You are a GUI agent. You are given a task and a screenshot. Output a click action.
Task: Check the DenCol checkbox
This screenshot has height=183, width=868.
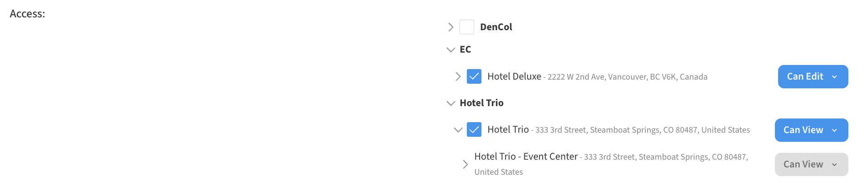click(x=466, y=27)
